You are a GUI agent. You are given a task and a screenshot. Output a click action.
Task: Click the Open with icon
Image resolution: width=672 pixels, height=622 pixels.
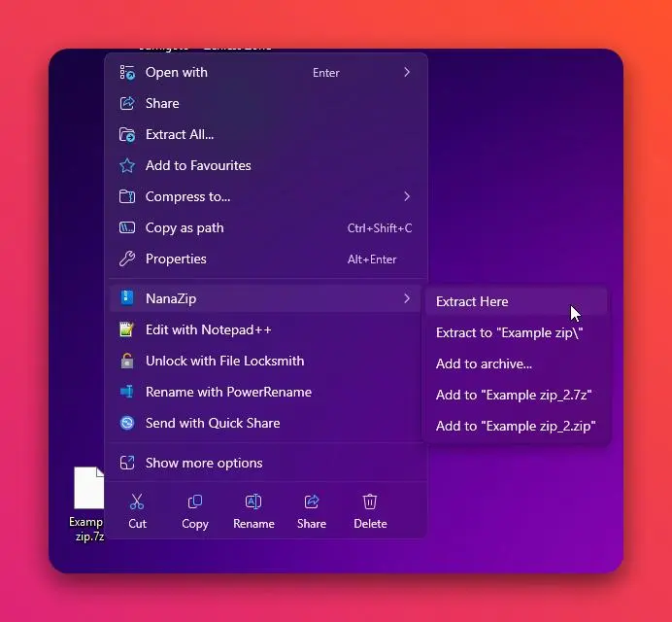[127, 73]
